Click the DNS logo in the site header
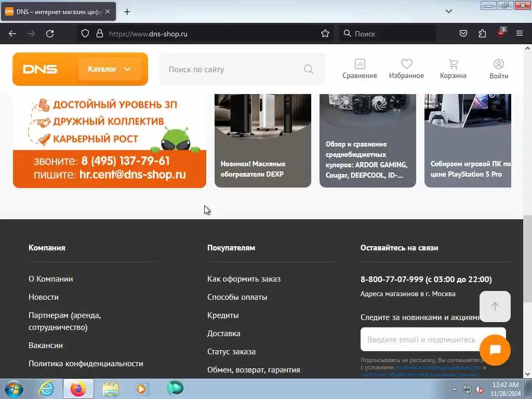The width and height of the screenshot is (532, 399). point(40,69)
